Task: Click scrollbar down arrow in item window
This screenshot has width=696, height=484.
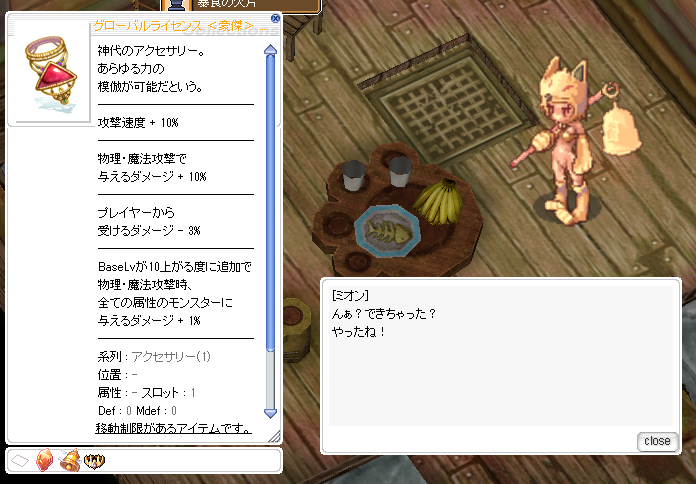Action: (270, 413)
